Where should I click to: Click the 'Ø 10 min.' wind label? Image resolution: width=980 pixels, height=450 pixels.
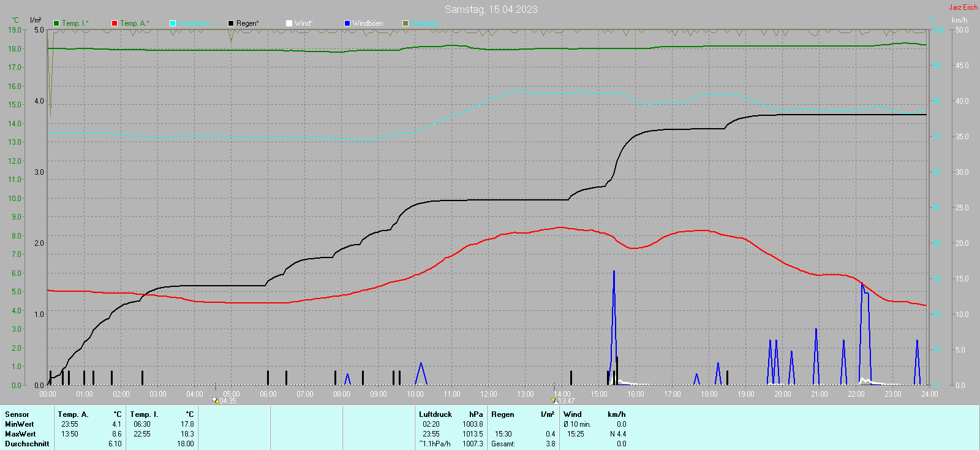[x=578, y=424]
